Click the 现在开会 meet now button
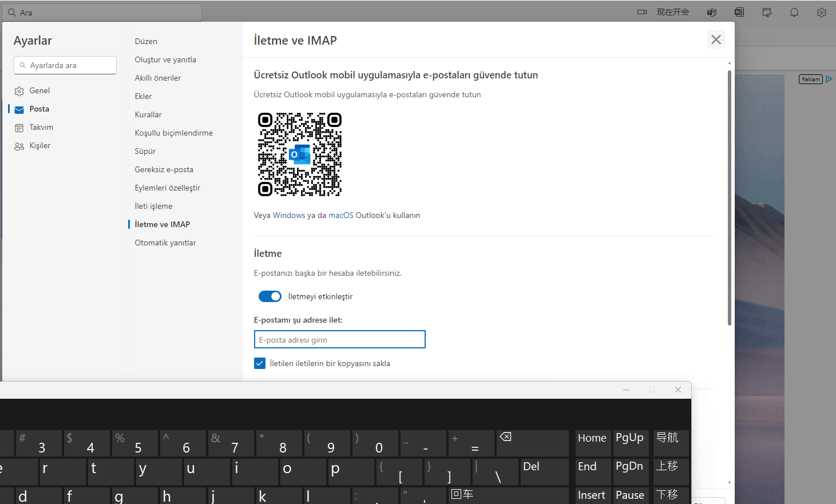The image size is (836, 504). click(673, 12)
